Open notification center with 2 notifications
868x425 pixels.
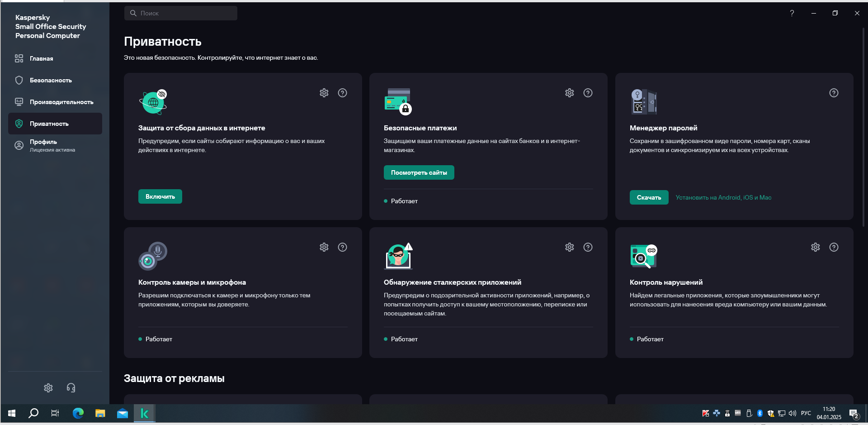(854, 413)
